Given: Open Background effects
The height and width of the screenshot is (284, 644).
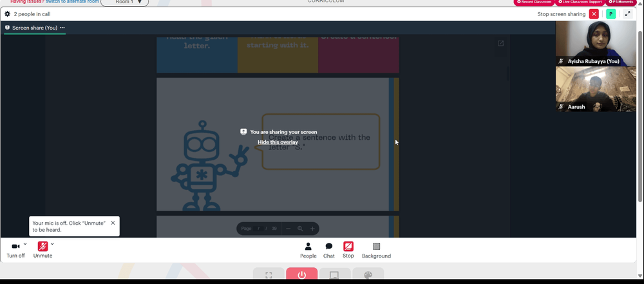Looking at the screenshot, I should [376, 251].
